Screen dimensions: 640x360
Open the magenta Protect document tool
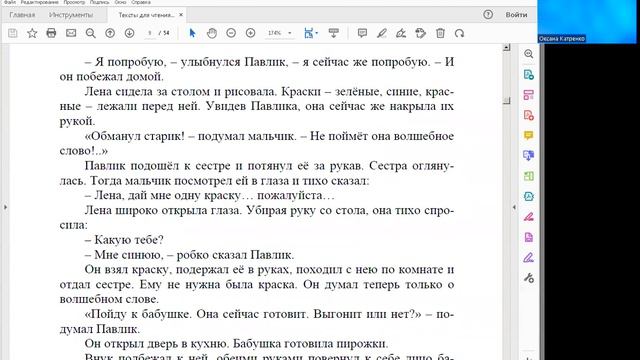529,237
